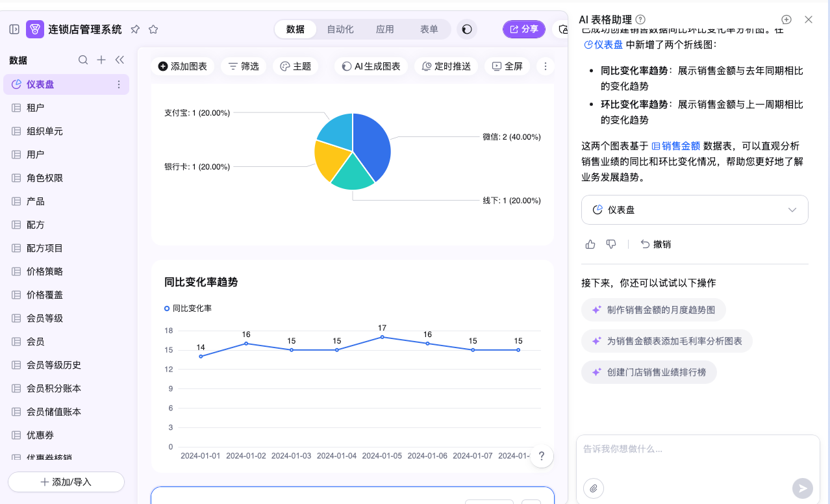Toggle the dark mode theme button
This screenshot has width=830, height=504.
click(466, 29)
